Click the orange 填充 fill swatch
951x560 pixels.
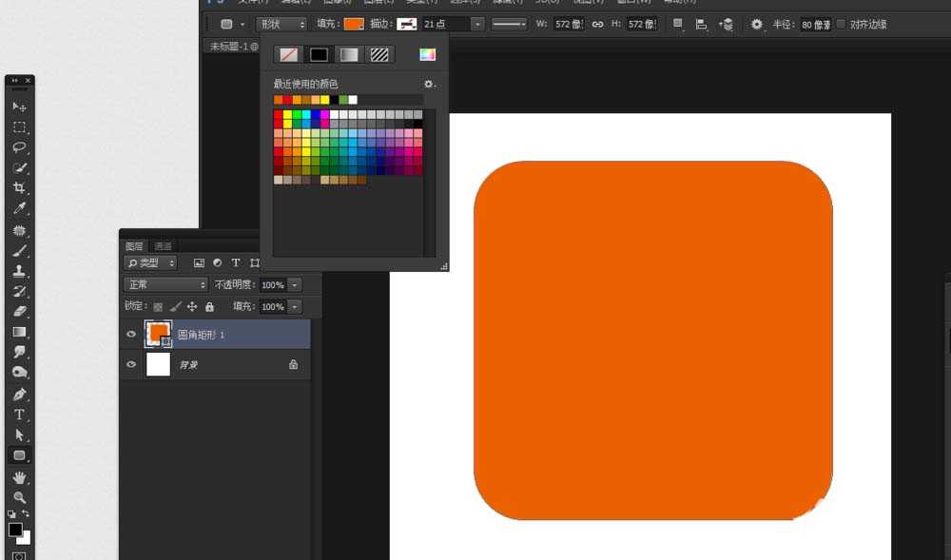(x=354, y=24)
